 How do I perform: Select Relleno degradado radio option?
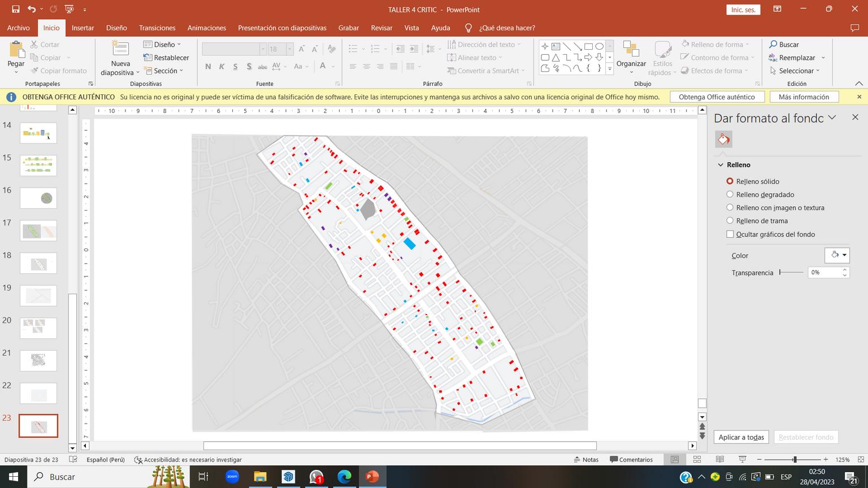click(x=730, y=194)
